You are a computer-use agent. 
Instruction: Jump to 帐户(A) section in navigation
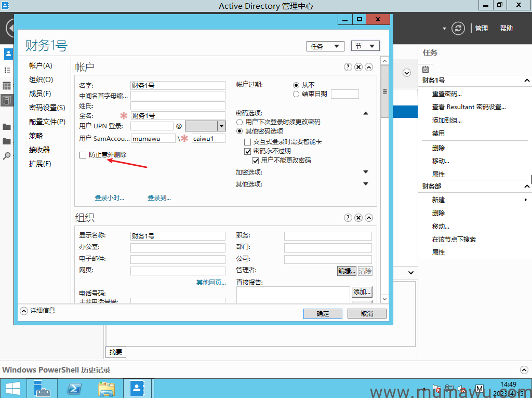coord(41,65)
